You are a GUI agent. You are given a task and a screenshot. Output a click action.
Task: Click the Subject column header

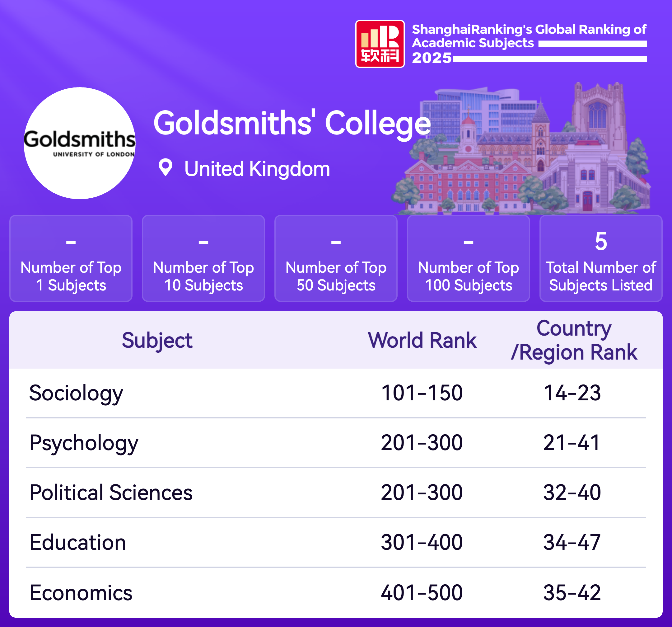pyautogui.click(x=157, y=340)
